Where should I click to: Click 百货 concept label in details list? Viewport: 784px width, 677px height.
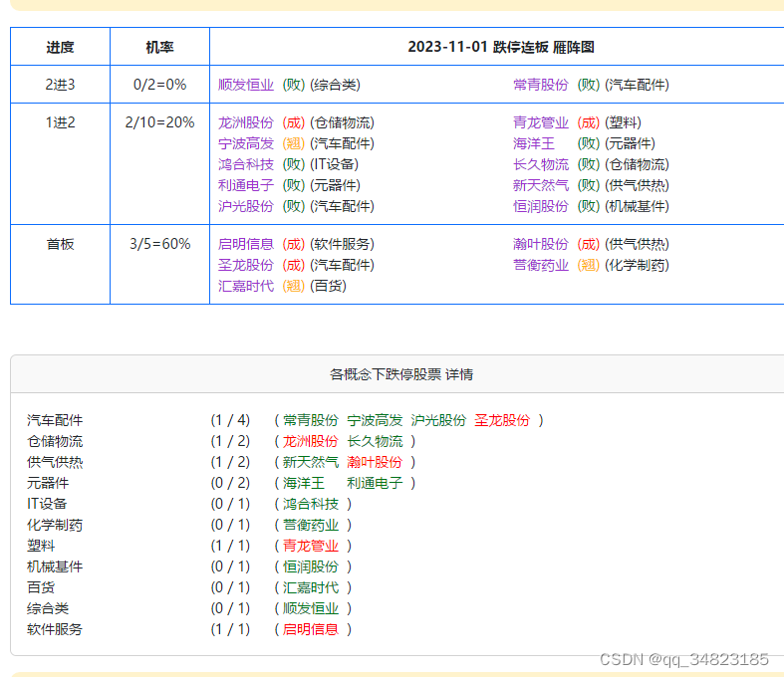pos(41,587)
